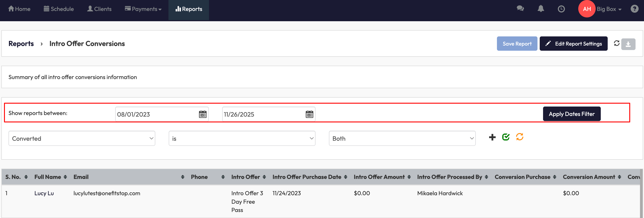Image resolution: width=644 pixels, height=218 pixels.
Task: Open end date calendar picker icon
Action: pyautogui.click(x=309, y=114)
